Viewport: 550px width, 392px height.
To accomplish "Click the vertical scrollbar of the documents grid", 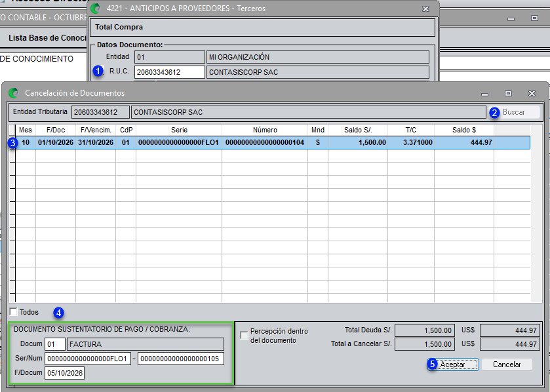I will (x=537, y=213).
